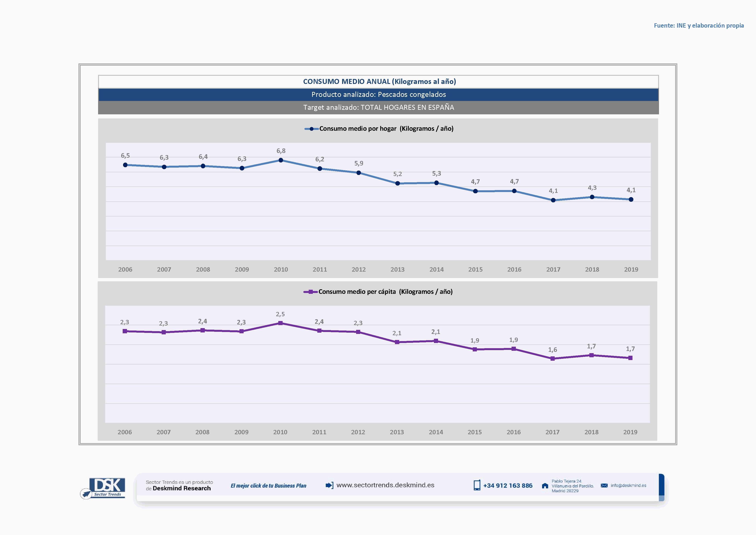Viewport: 756px width, 535px height.
Task: Click the 2006 axis label of the upper chart
Action: coord(125,269)
